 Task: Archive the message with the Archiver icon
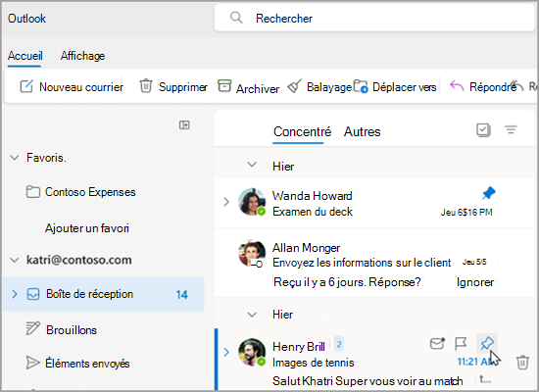click(224, 86)
